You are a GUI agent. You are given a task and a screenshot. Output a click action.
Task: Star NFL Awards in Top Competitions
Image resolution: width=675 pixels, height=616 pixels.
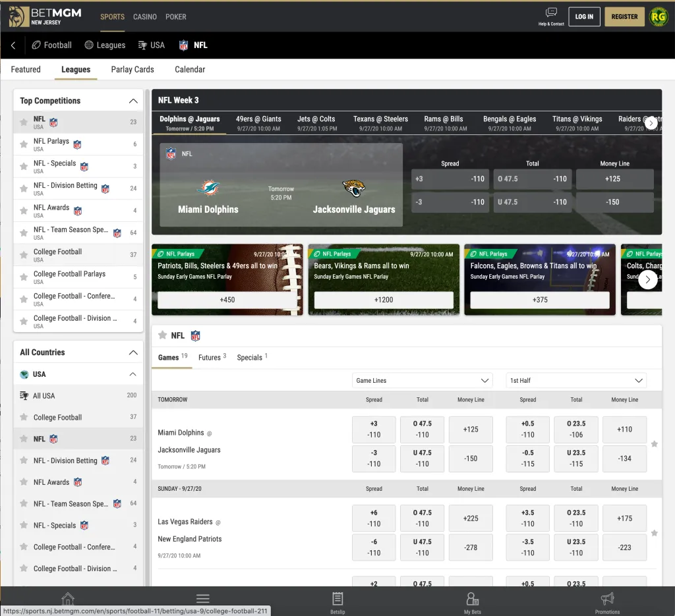24,211
